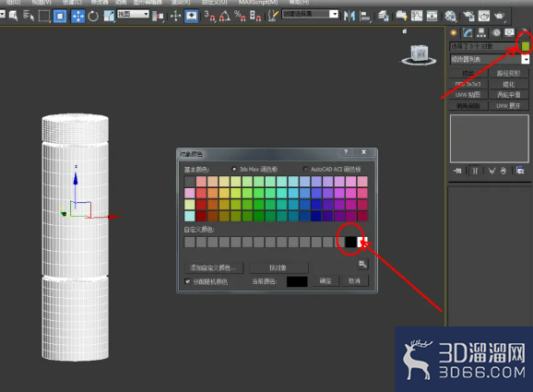Click the object name field in the Modify panel

click(485, 46)
